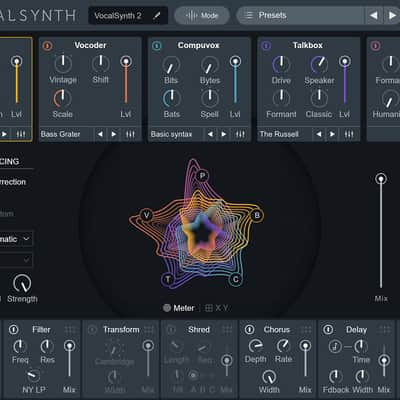Screen dimensions: 400x400
Task: Click the Bass Grater preset name
Action: point(60,134)
